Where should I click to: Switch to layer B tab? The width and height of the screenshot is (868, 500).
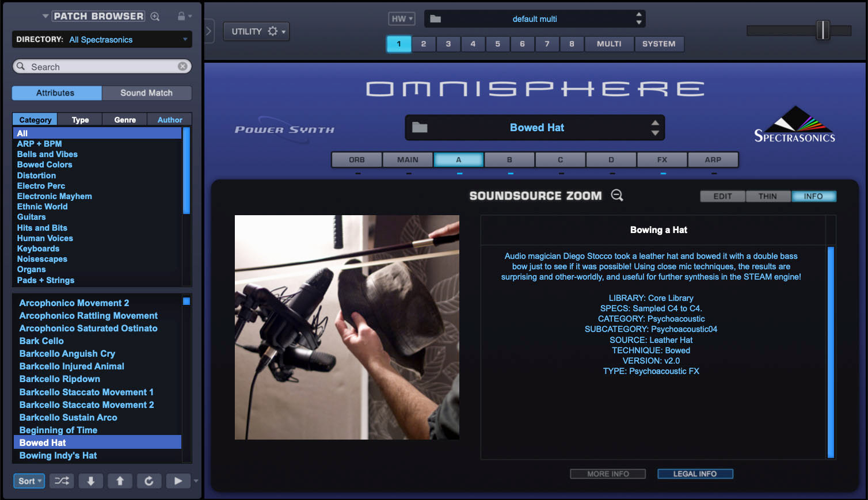coord(509,159)
